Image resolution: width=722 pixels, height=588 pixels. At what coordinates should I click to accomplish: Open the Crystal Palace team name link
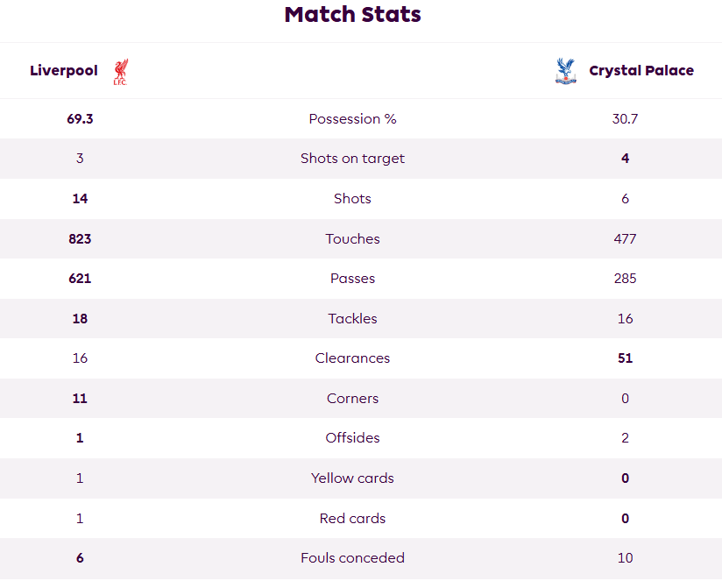(641, 70)
